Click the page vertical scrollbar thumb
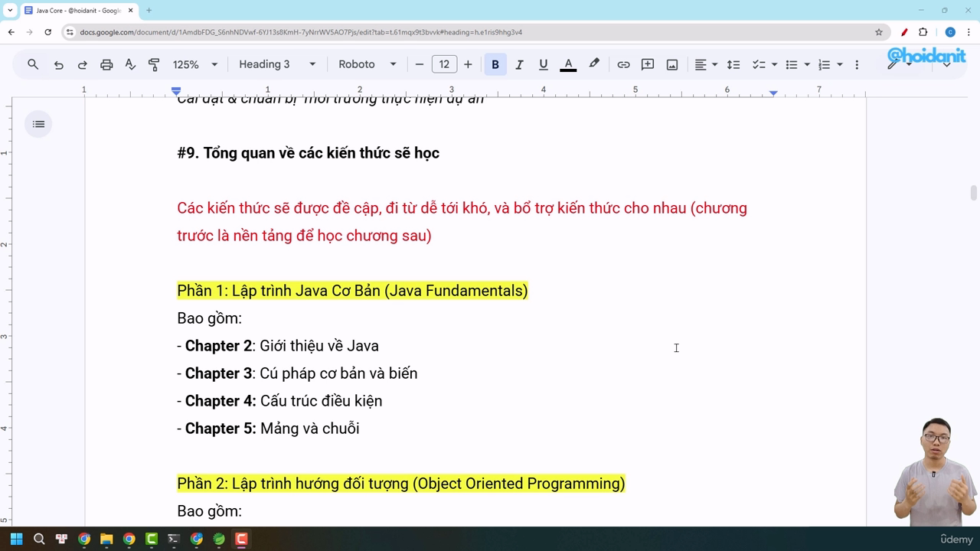This screenshot has width=980, height=551. click(x=974, y=193)
